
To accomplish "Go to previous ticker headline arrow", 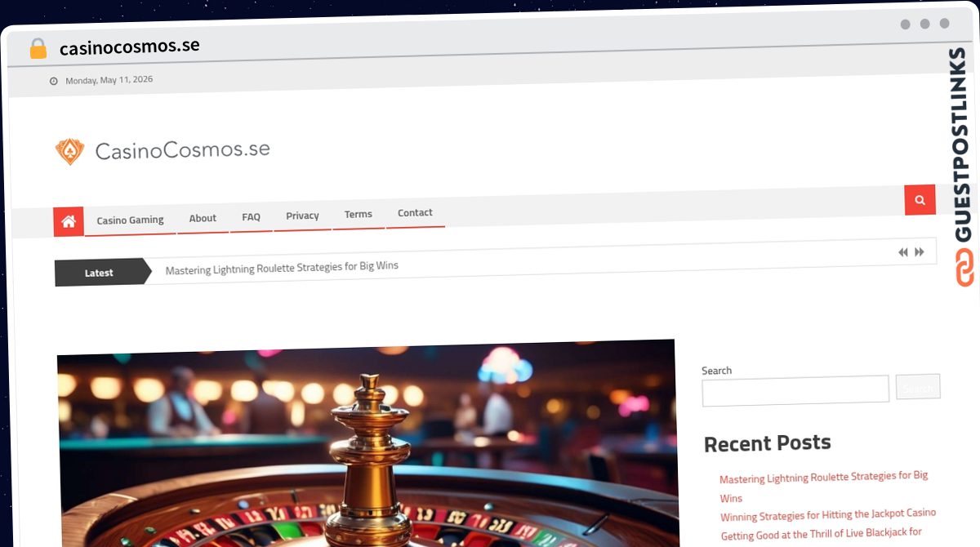I will pyautogui.click(x=902, y=252).
